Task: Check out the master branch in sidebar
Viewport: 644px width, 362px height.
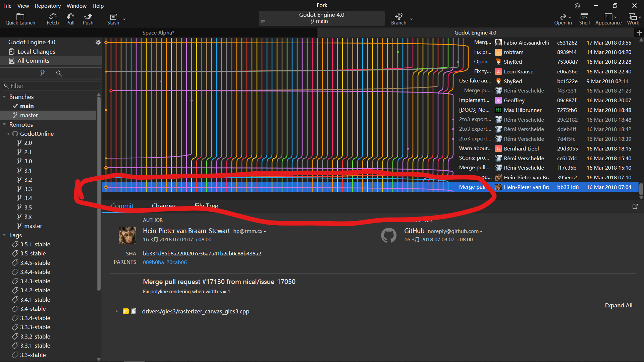Action: [x=29, y=115]
